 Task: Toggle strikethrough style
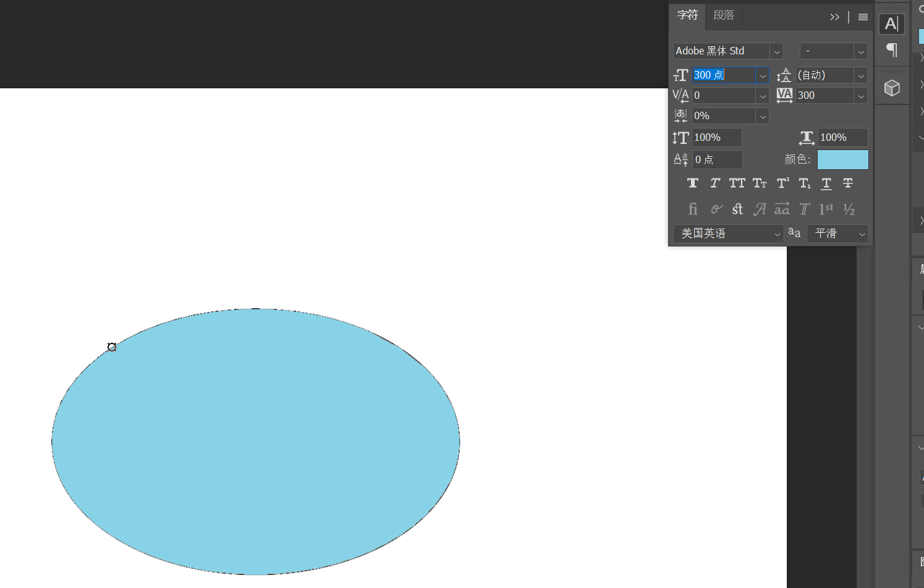point(848,183)
